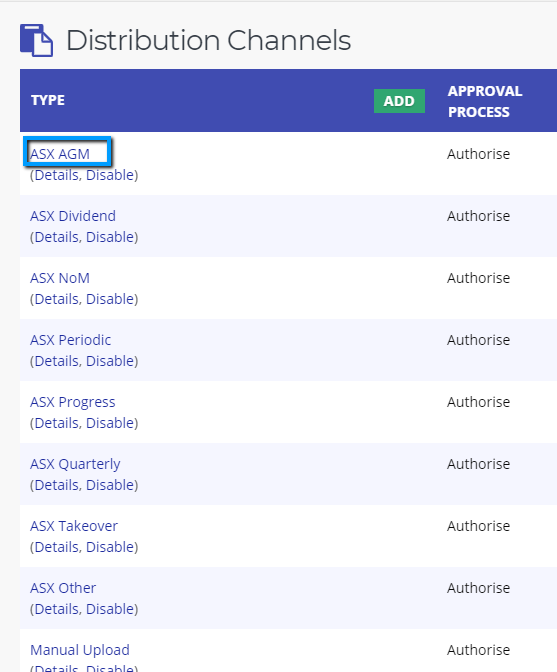557x672 pixels.
Task: Disable the ASX Quarterly channel
Action: [110, 485]
